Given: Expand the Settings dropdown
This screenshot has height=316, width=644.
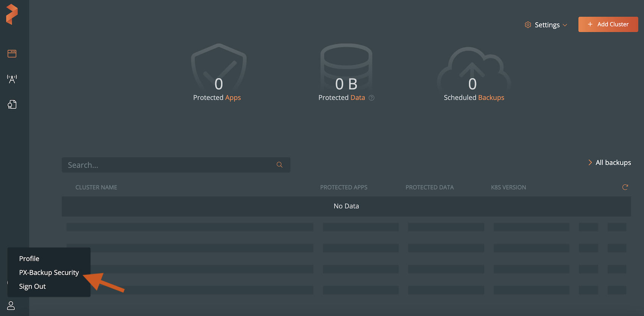Looking at the screenshot, I should pos(546,25).
